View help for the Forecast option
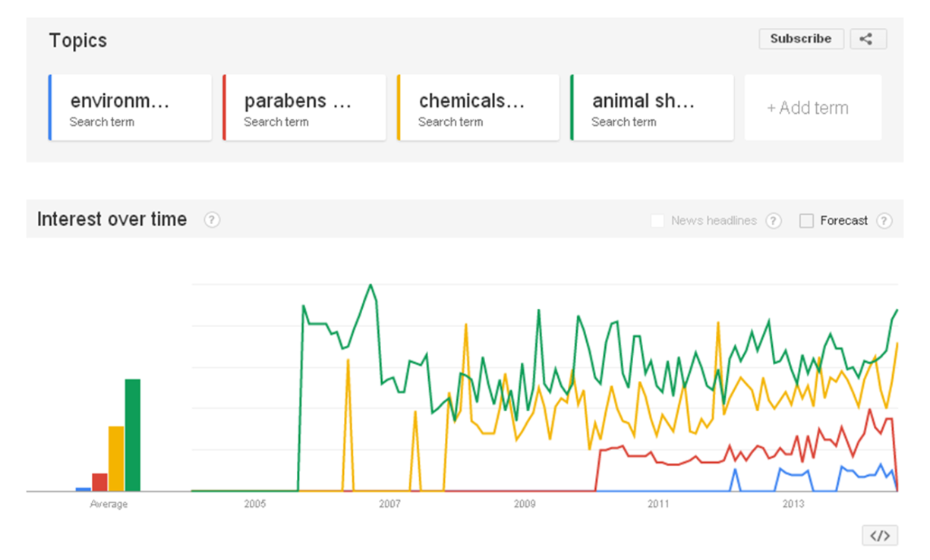 coord(884,221)
